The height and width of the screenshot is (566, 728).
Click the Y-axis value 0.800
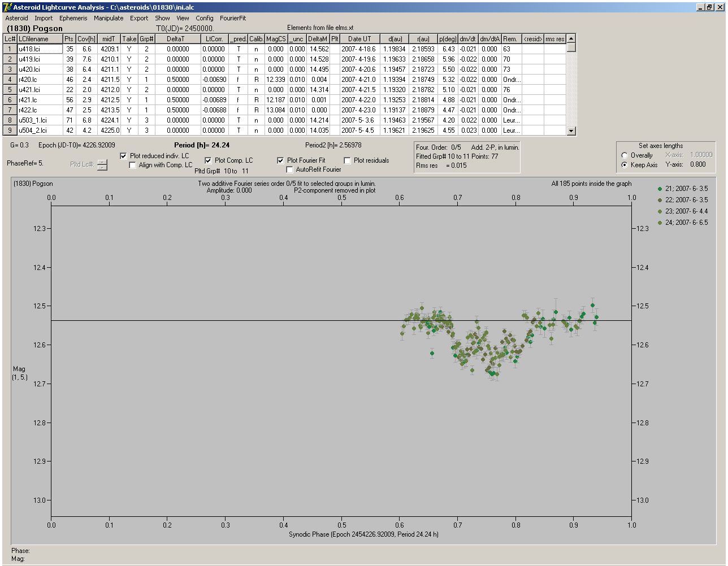click(698, 165)
